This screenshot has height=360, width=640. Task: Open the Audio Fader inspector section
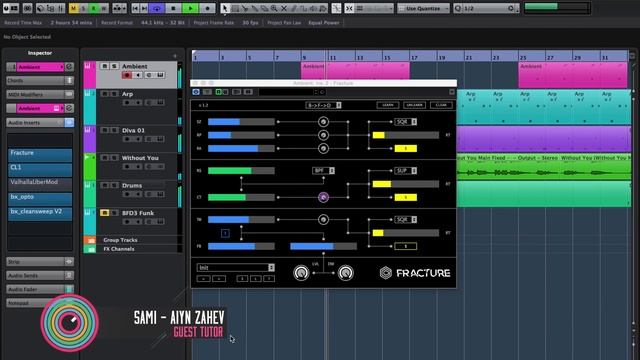pyautogui.click(x=40, y=289)
